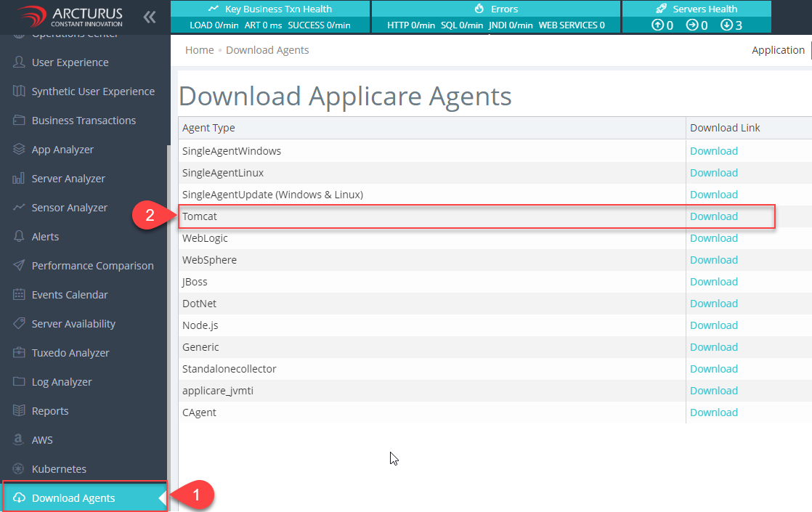Click the Performance Comparison paper plane icon
The image size is (812, 512).
pyautogui.click(x=19, y=265)
